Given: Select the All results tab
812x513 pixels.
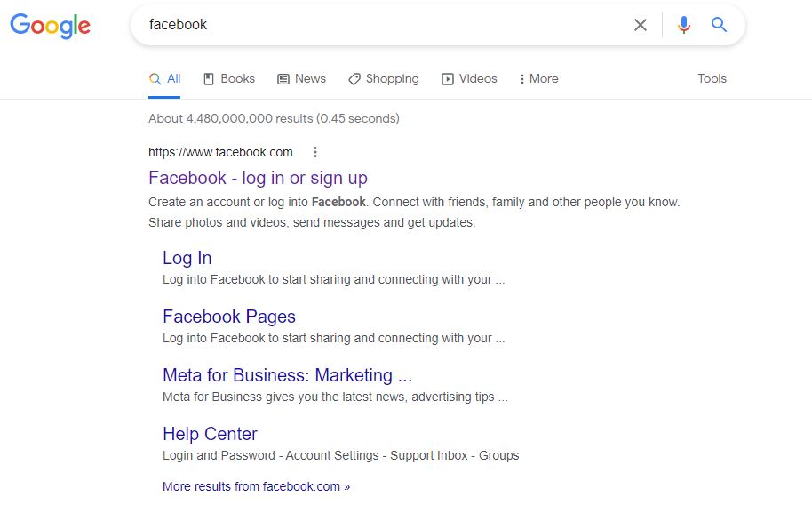Looking at the screenshot, I should (165, 78).
